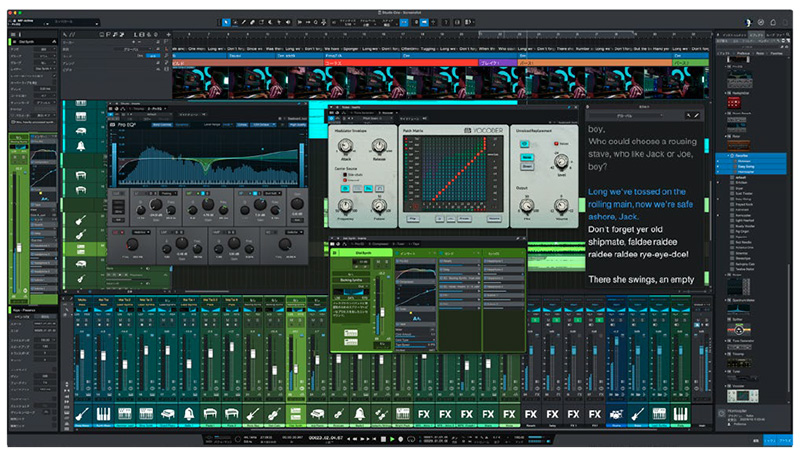Click the Stop button in transport

coord(384,439)
